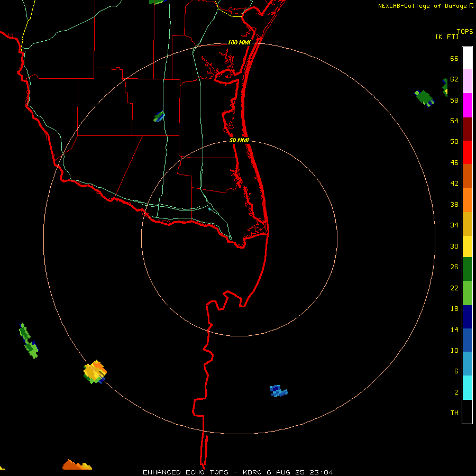This screenshot has width=476, height=476.
Task: Click the yellow-orange storm echo on the 100 NMI ring
Action: [95, 372]
